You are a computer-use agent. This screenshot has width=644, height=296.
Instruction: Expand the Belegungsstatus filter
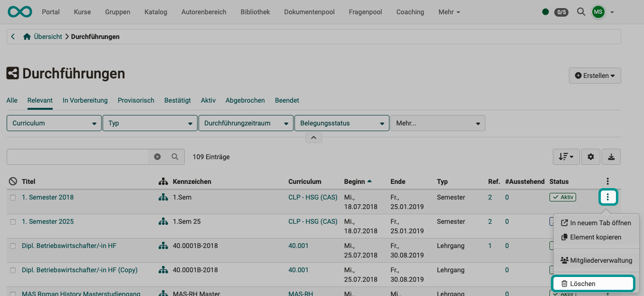click(341, 123)
